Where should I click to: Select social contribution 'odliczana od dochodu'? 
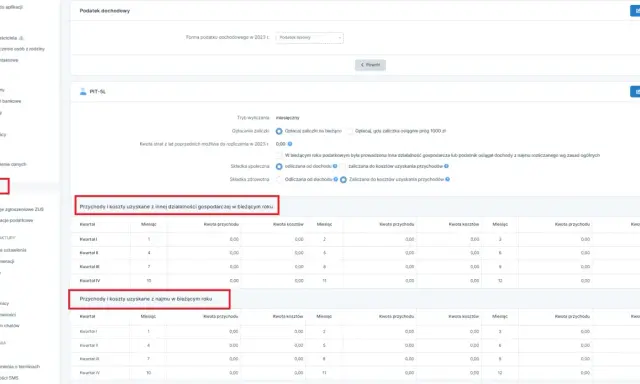coord(279,166)
